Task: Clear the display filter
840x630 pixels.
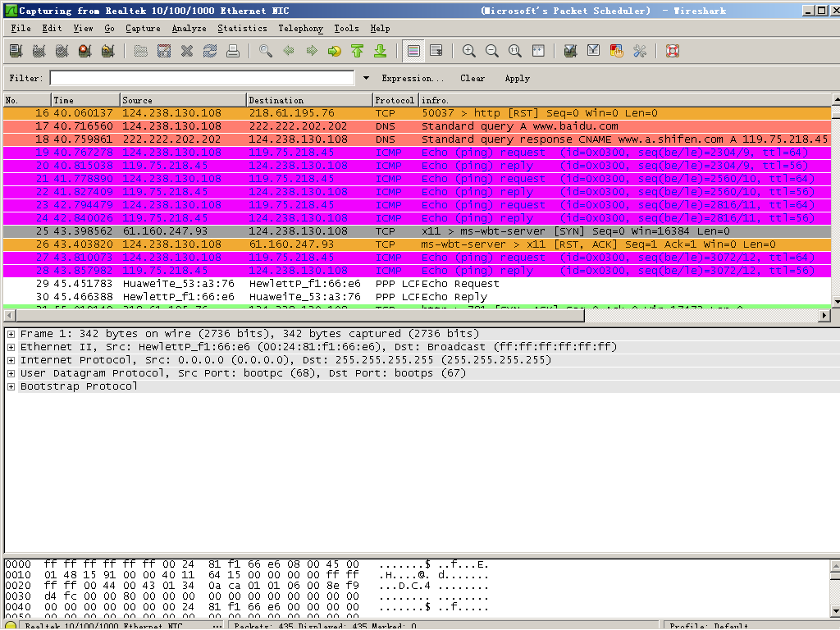Action: coord(472,78)
